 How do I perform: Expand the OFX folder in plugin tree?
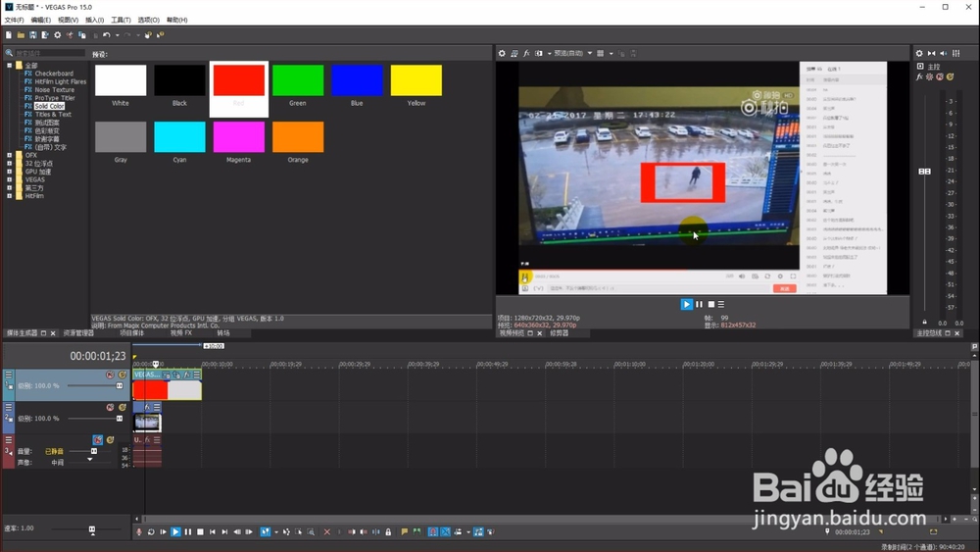click(10, 155)
